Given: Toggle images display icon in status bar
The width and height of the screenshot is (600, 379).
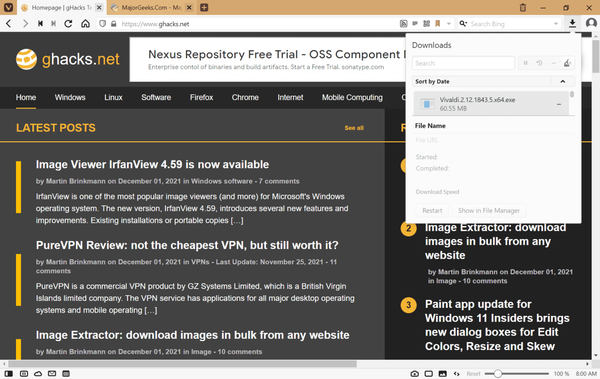Looking at the screenshot, I should click(x=442, y=374).
